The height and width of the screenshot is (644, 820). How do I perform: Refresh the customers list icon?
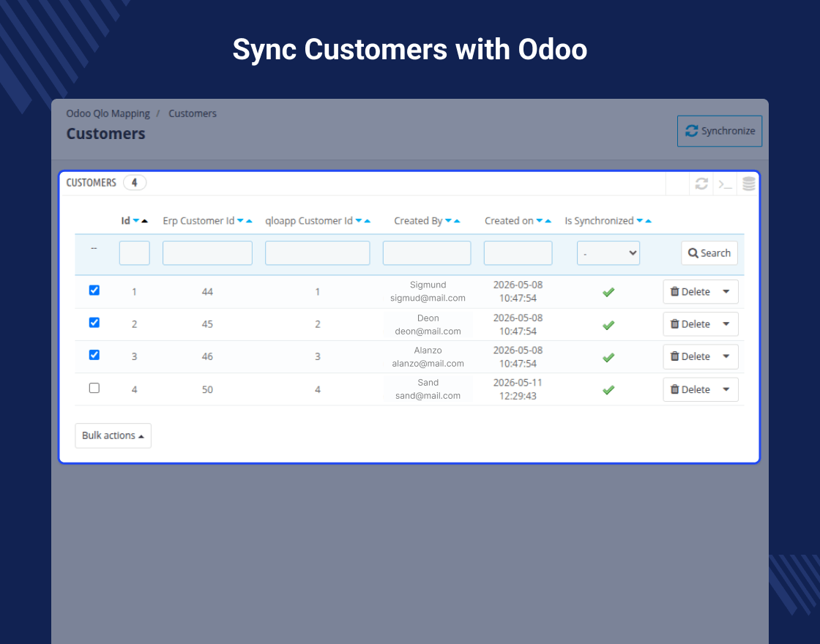tap(701, 184)
